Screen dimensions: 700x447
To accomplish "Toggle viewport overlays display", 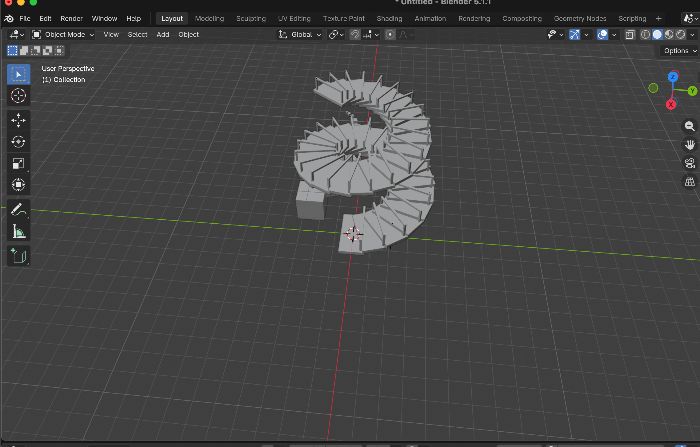I will click(602, 34).
